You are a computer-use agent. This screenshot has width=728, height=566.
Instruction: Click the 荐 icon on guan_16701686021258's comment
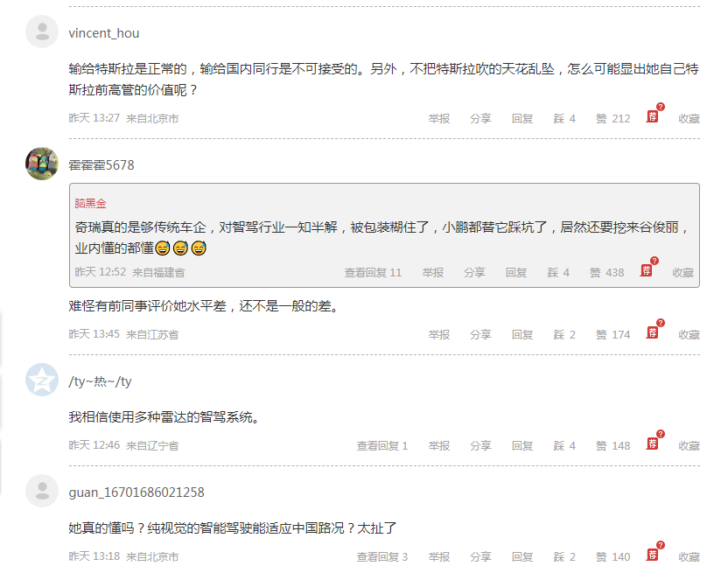(x=653, y=555)
